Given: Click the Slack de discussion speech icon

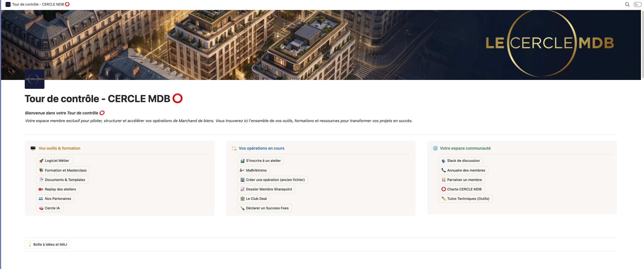Looking at the screenshot, I should click(x=443, y=161).
